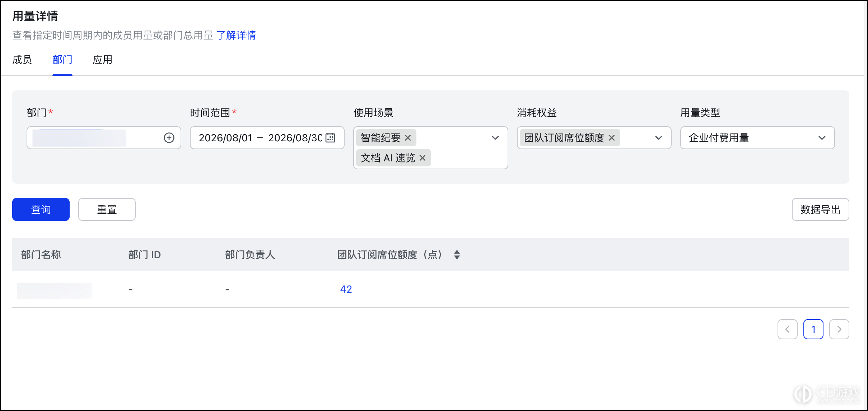Select page 1 in pagination
Screen dimensions: 868x411
coord(813,329)
